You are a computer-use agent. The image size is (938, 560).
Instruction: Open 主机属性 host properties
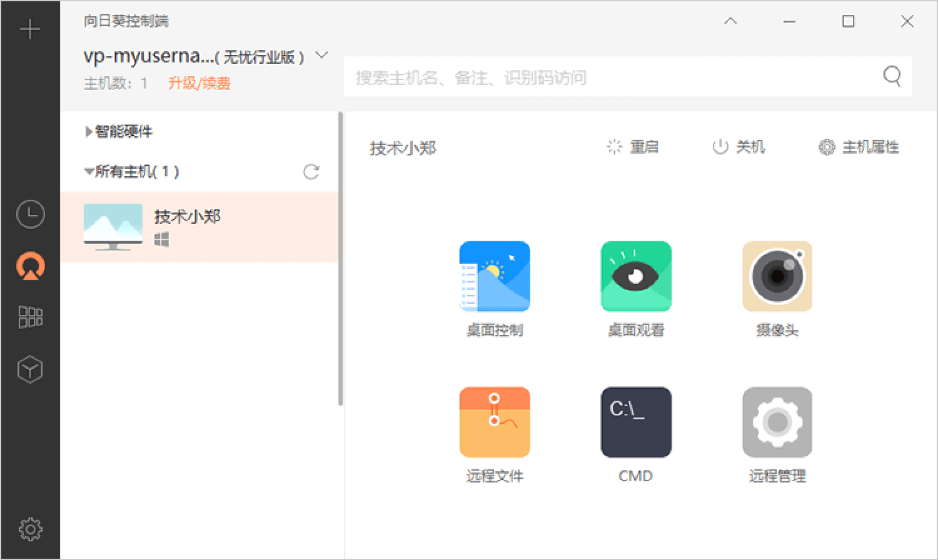859,147
